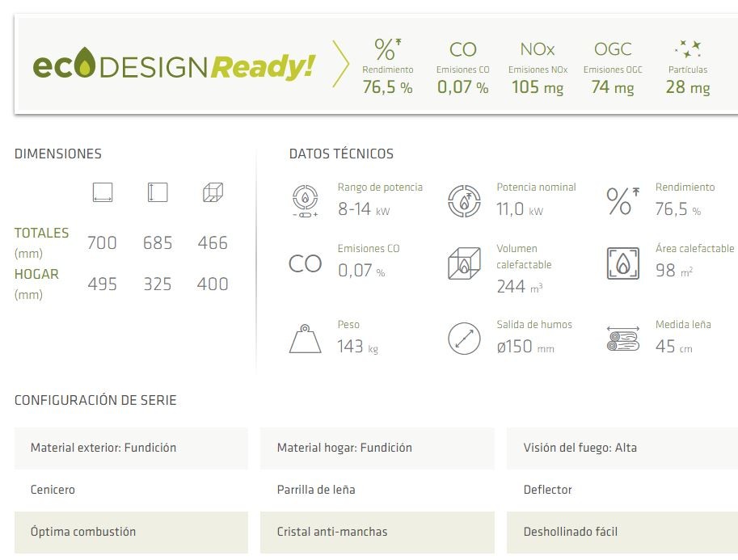Click the HOGAR height value 325

(158, 284)
